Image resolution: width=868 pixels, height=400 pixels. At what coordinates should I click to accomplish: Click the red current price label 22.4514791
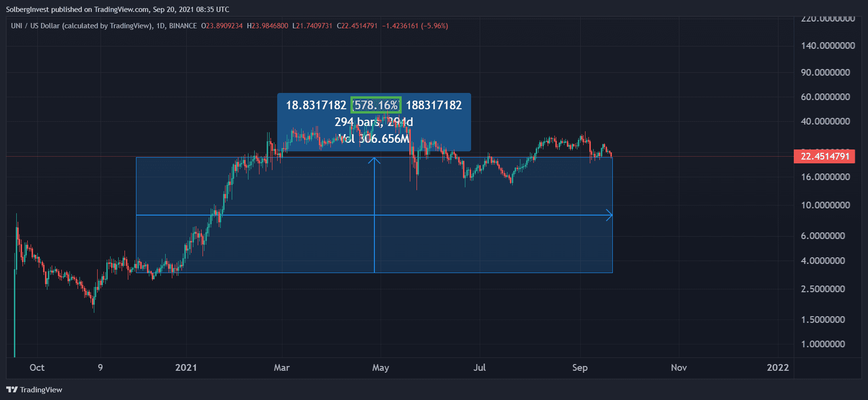click(824, 156)
